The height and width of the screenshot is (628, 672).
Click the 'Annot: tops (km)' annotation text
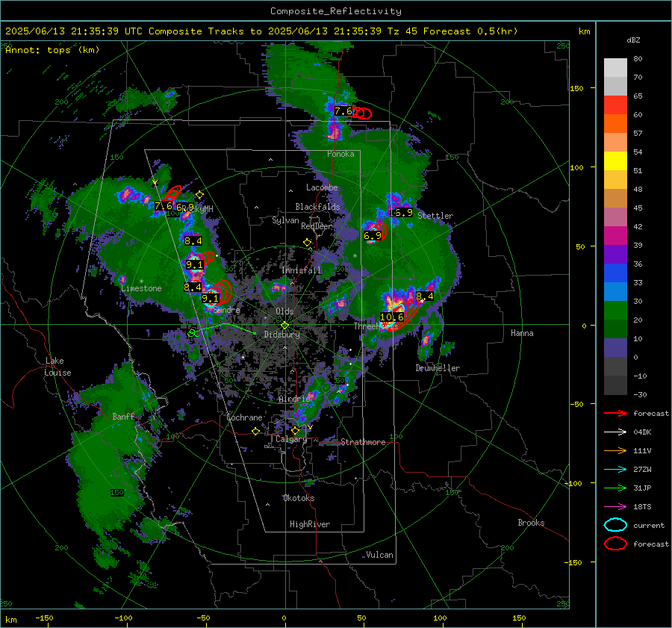(52, 50)
